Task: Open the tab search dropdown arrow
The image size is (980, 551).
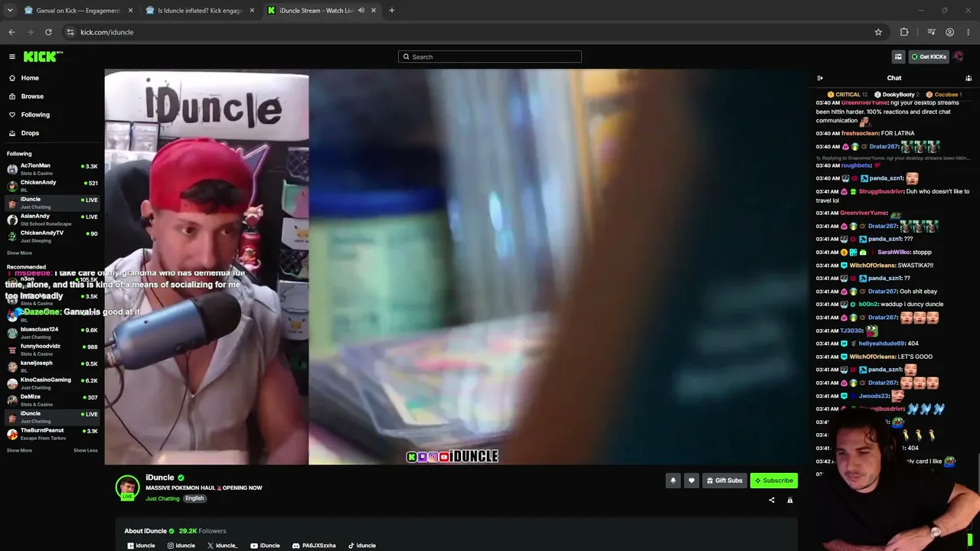Action: [x=10, y=11]
